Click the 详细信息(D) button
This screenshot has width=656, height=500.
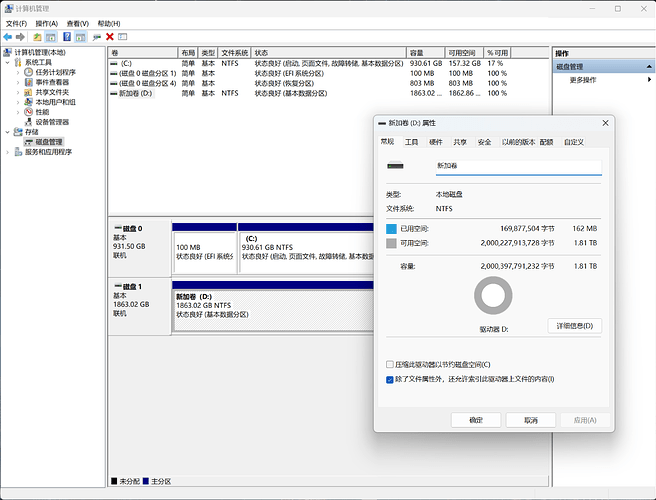(575, 326)
